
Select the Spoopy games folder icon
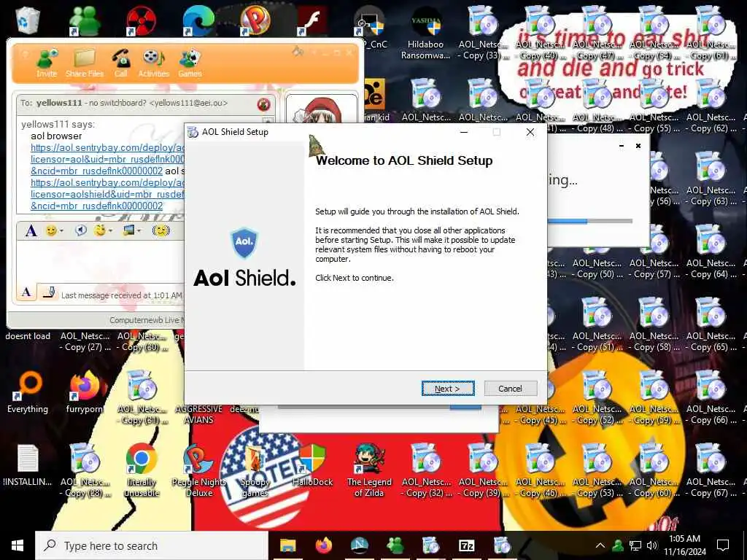point(255,470)
